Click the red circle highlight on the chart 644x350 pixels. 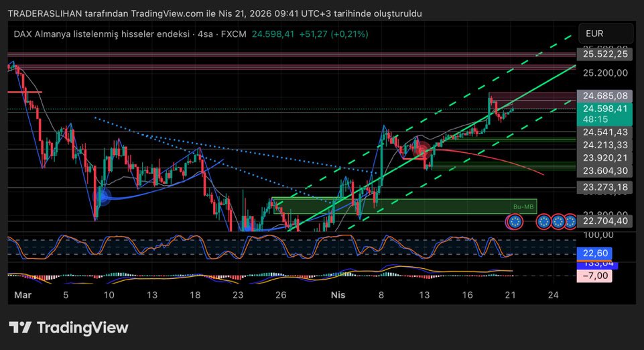422,150
